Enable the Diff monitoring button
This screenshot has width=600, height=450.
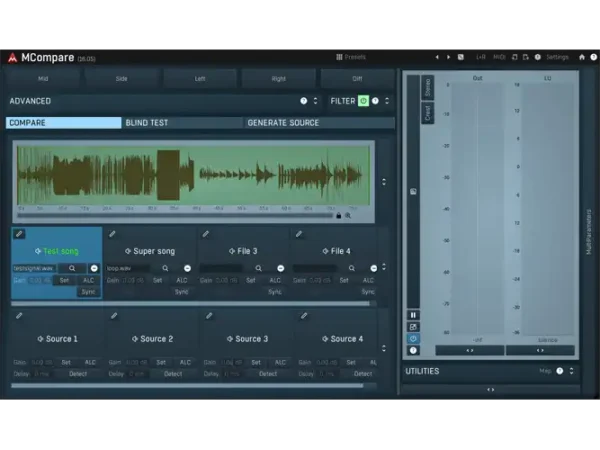click(x=357, y=78)
